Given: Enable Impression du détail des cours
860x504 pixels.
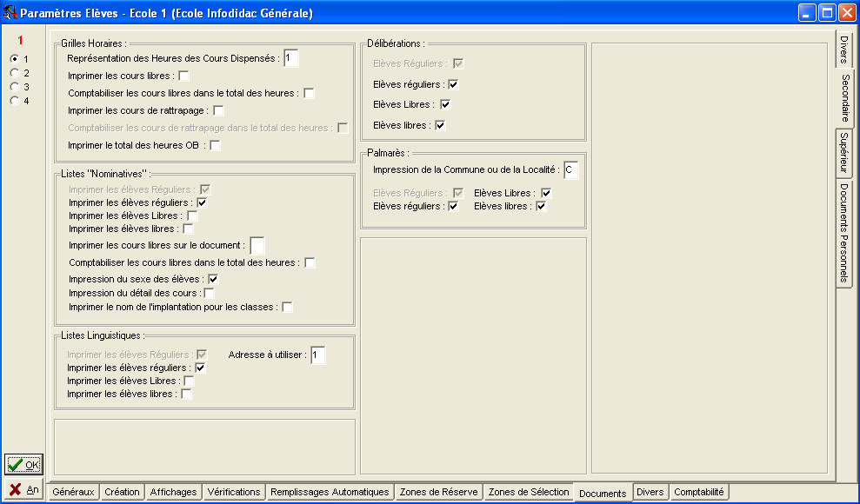Looking at the screenshot, I should tap(209, 293).
